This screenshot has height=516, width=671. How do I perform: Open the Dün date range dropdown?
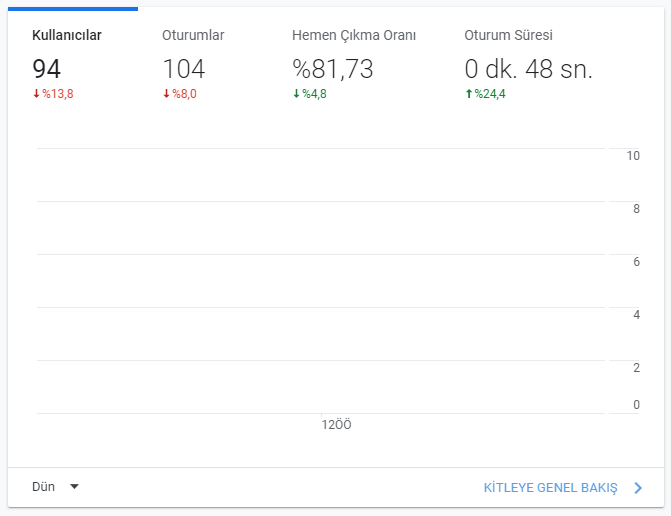(56, 487)
